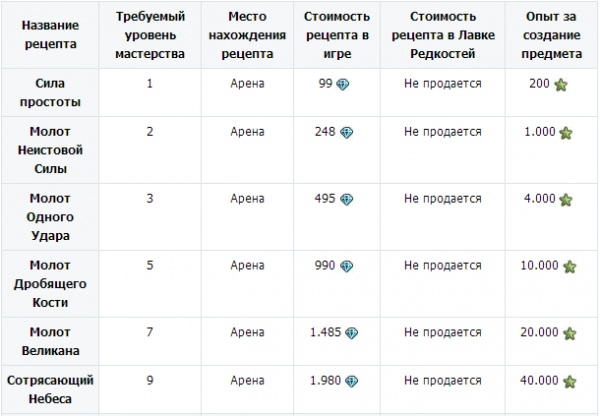Click the star icon next to 1.000
The image size is (600, 416).
566,132
